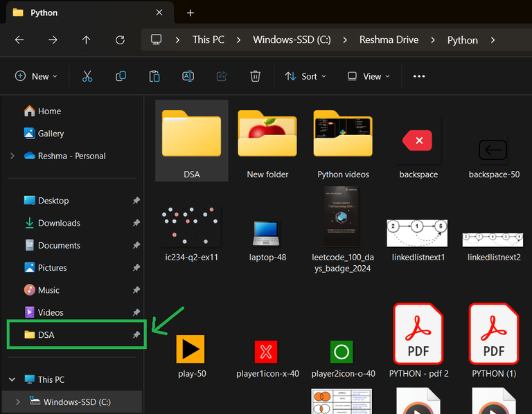The height and width of the screenshot is (414, 532).
Task: Click the Delete trash can icon
Action: coord(256,76)
